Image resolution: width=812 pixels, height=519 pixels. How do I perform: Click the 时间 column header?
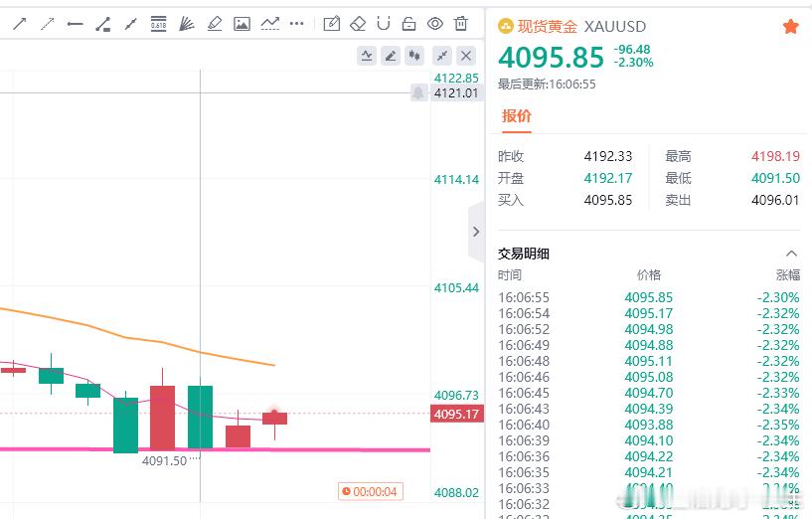510,275
